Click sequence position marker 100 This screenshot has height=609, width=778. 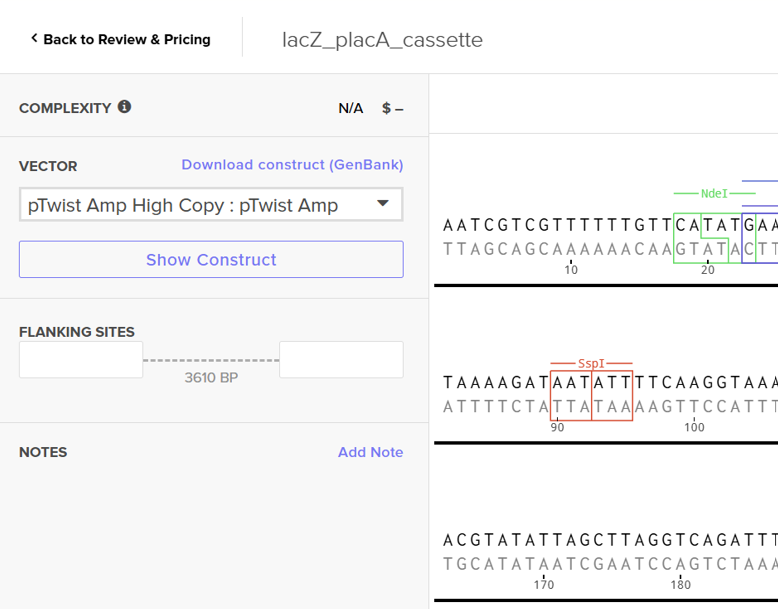(694, 428)
